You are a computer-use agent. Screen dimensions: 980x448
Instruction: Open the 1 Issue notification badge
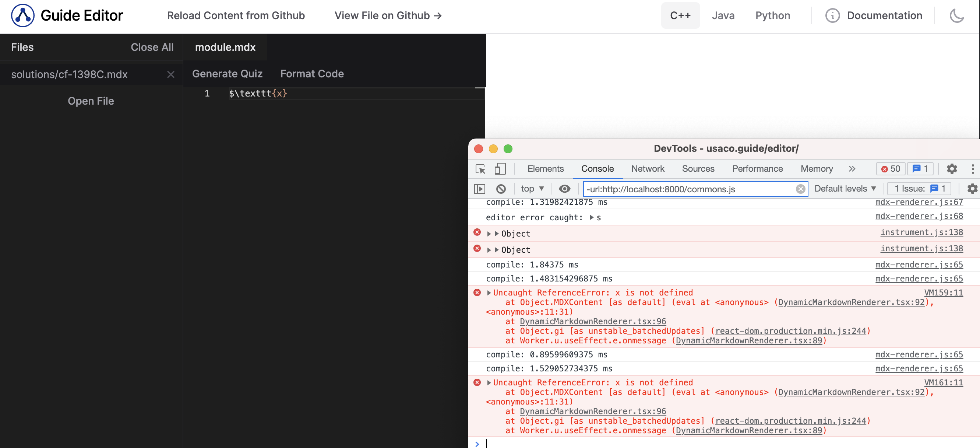tap(919, 188)
